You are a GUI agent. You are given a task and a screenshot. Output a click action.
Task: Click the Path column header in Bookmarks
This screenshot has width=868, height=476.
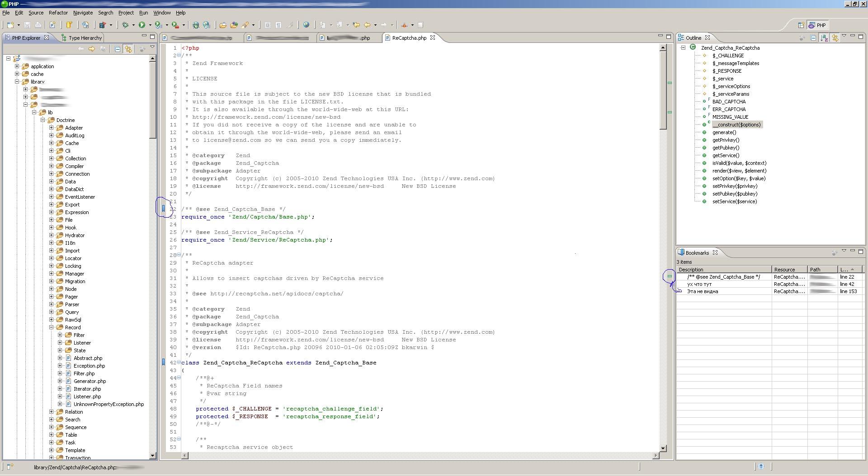tap(823, 270)
